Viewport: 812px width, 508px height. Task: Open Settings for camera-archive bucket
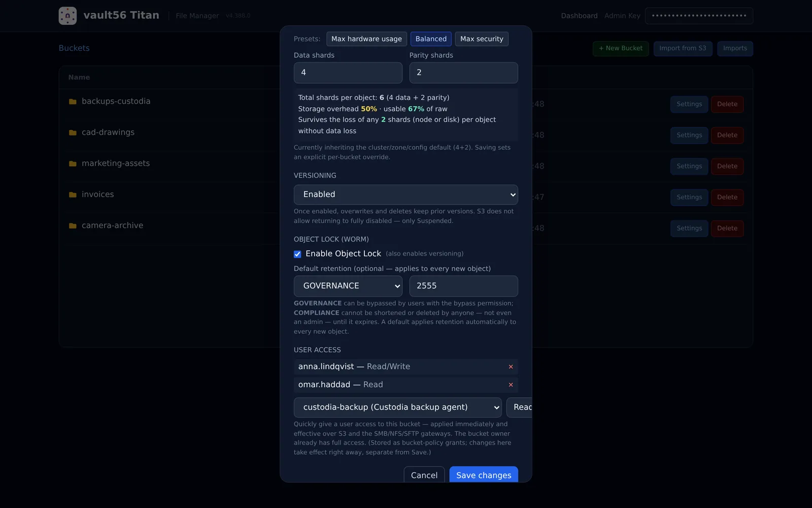[689, 228]
